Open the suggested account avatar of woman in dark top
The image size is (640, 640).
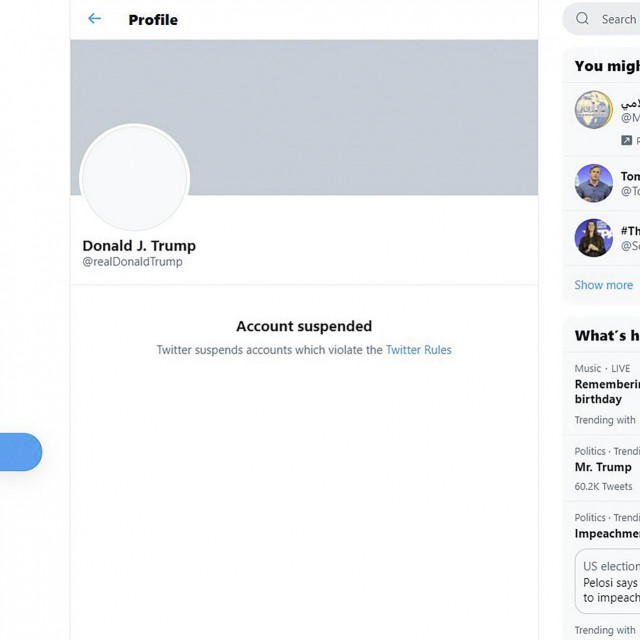(594, 238)
